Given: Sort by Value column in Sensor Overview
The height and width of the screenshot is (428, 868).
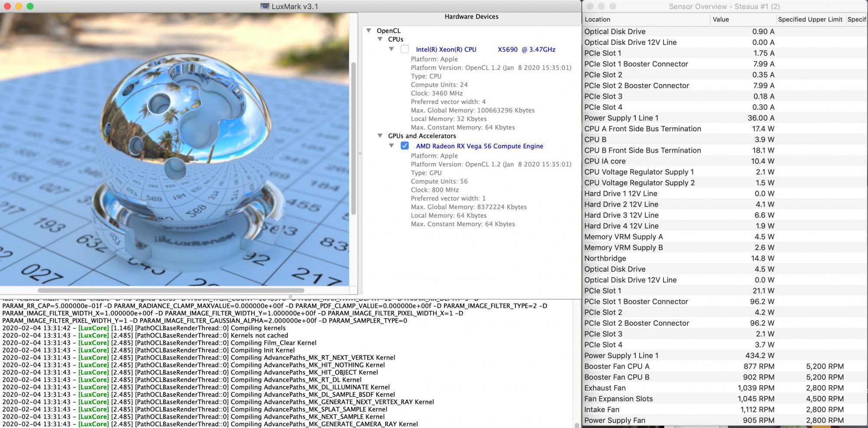Looking at the screenshot, I should [x=743, y=20].
